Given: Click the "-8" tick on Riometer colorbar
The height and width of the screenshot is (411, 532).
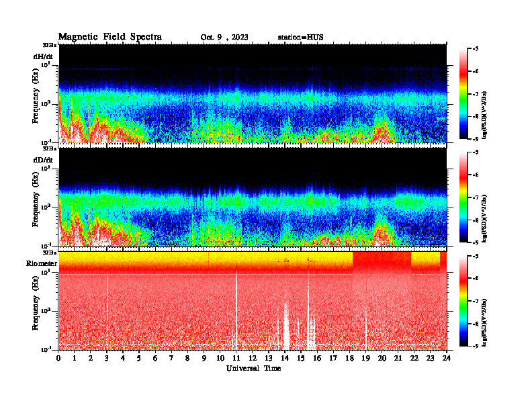Looking at the screenshot, I should point(476,324).
